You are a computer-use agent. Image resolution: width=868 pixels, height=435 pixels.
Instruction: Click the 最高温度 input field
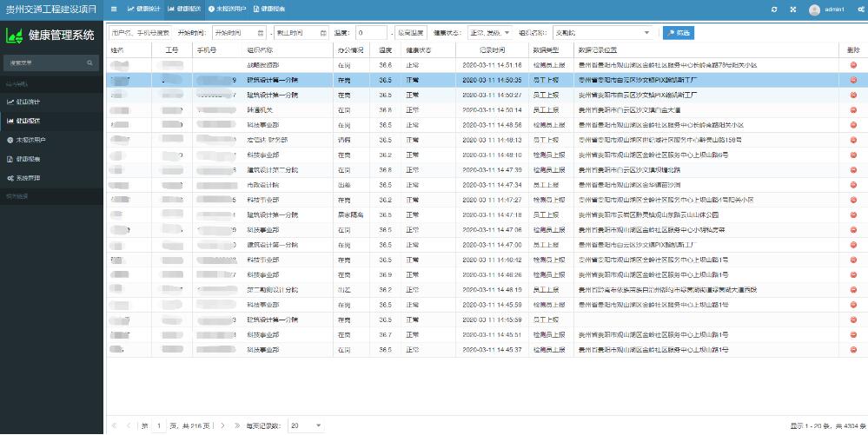411,33
